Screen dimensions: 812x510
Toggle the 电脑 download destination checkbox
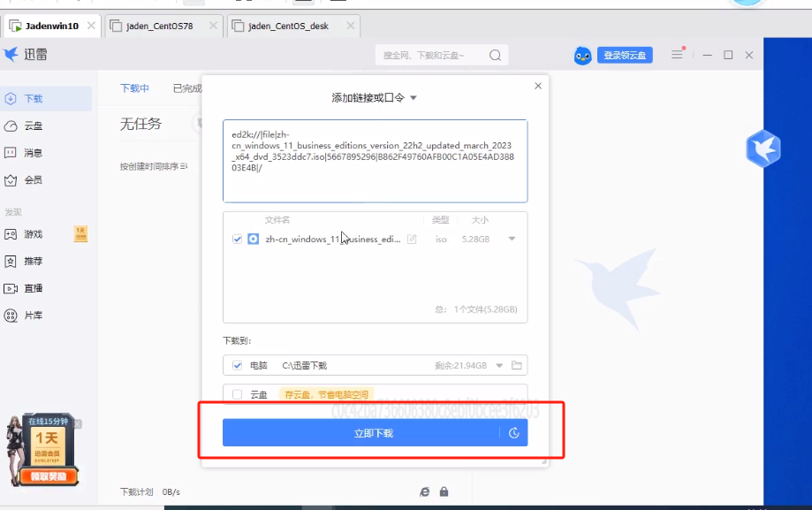(237, 365)
